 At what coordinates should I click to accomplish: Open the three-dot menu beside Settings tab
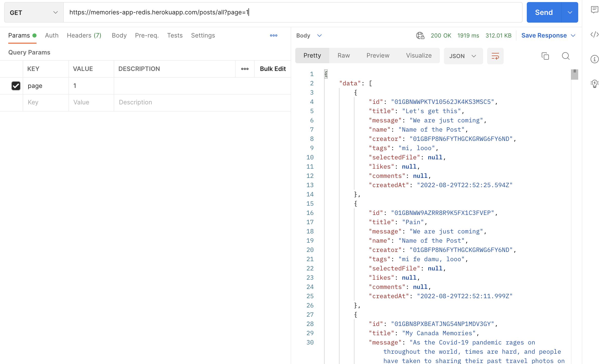tap(273, 35)
